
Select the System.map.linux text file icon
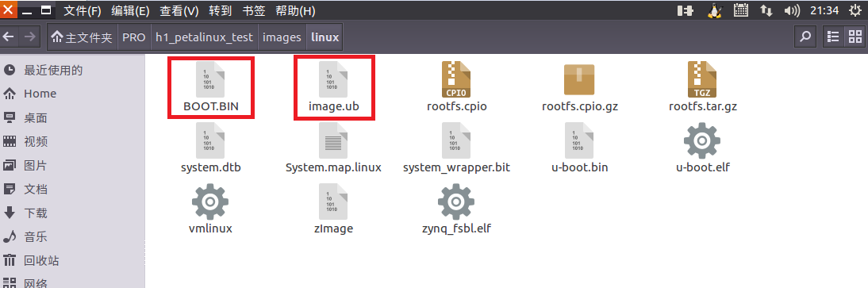tap(333, 140)
